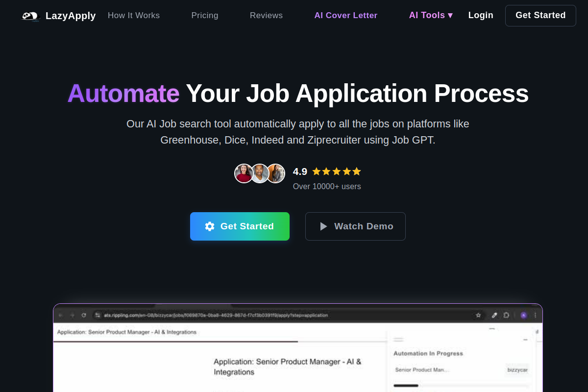The width and height of the screenshot is (588, 392).
Task: Open the AI Cover Letter tool
Action: (346, 16)
